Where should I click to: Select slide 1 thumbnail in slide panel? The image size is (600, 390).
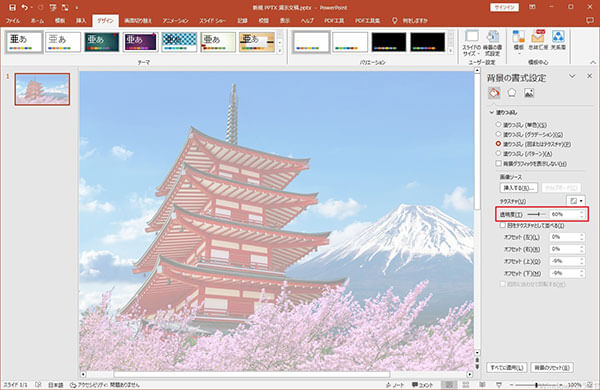(42, 89)
